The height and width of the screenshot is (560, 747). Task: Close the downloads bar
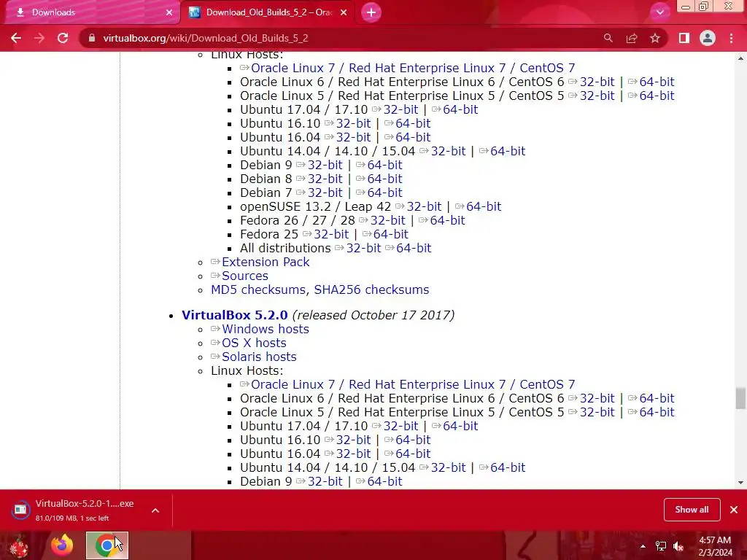pyautogui.click(x=734, y=510)
